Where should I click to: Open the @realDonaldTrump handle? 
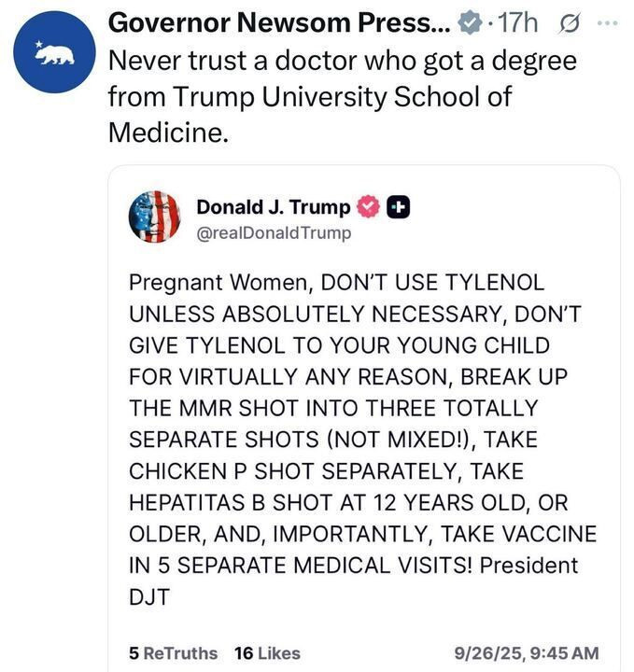point(274,233)
